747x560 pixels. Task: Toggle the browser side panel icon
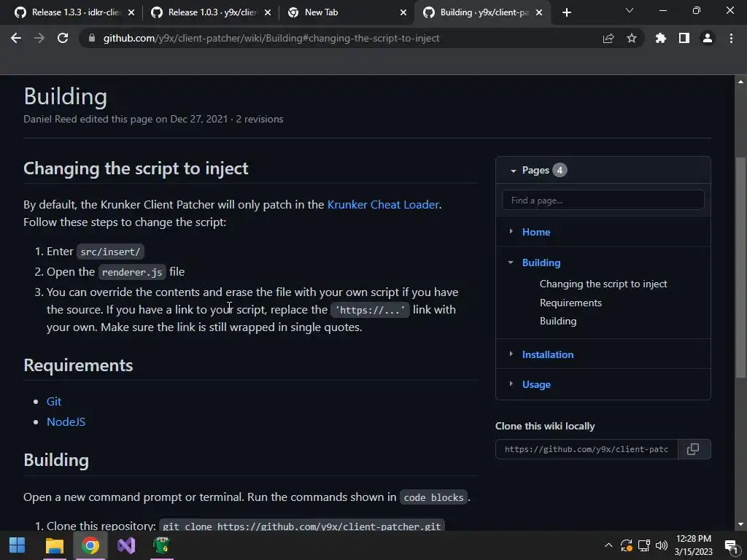pos(684,38)
